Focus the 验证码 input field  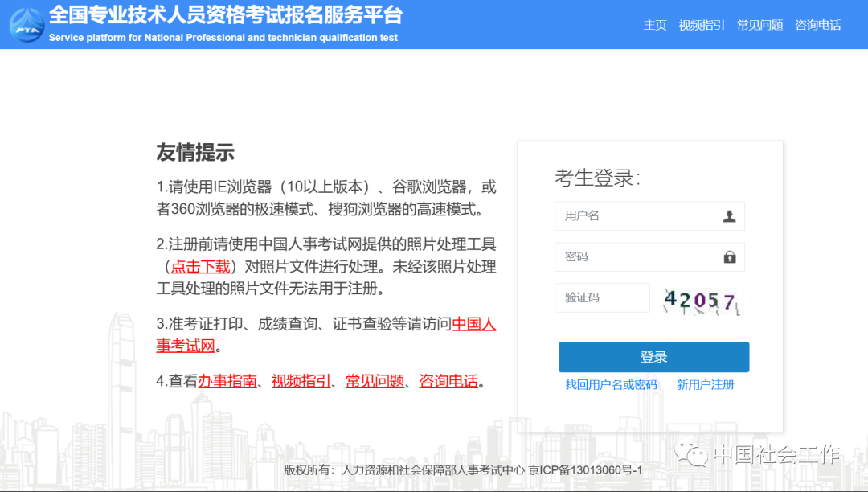tap(602, 297)
